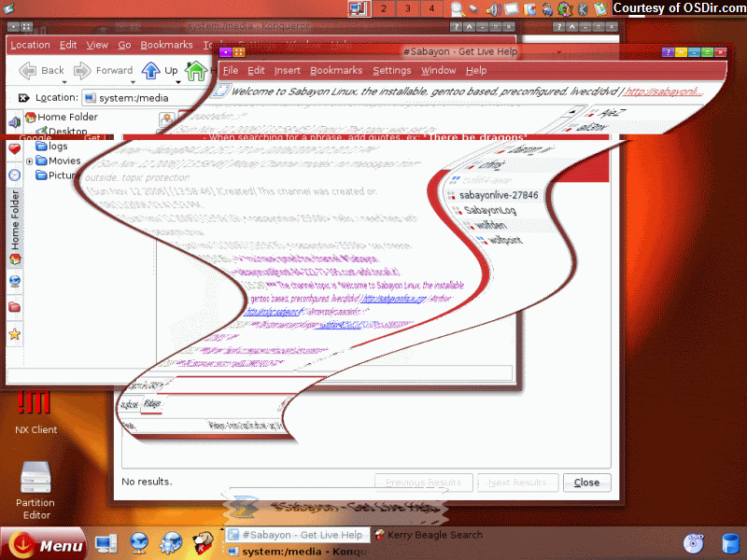This screenshot has width=747, height=560.
Task: Open the sabayon link in the chat topic bar
Action: [663, 91]
